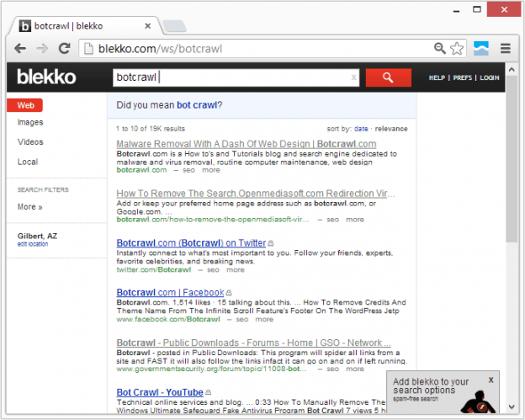Close the Add blekko popup
This screenshot has width=525, height=420.
(491, 380)
